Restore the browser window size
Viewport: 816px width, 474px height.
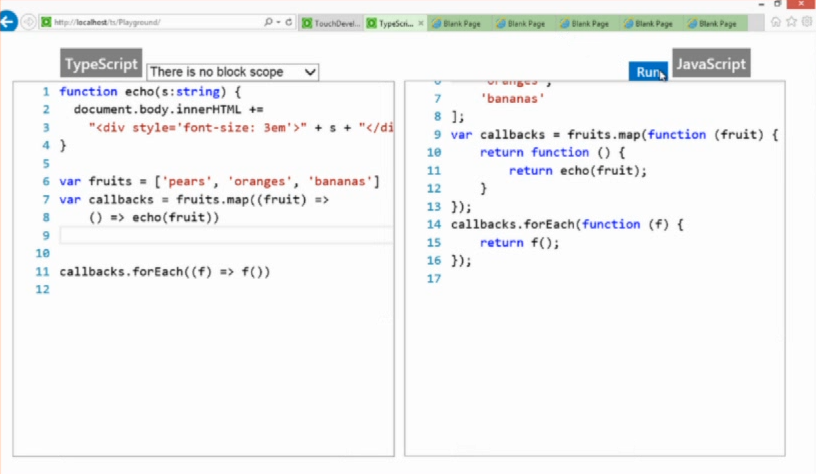777,4
